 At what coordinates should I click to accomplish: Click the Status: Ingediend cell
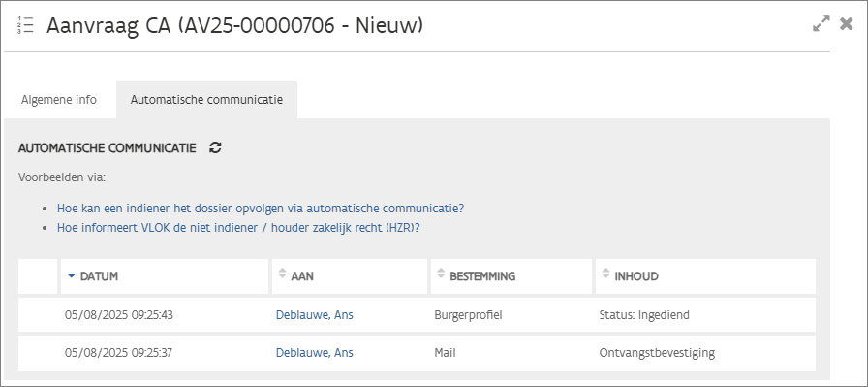point(644,315)
